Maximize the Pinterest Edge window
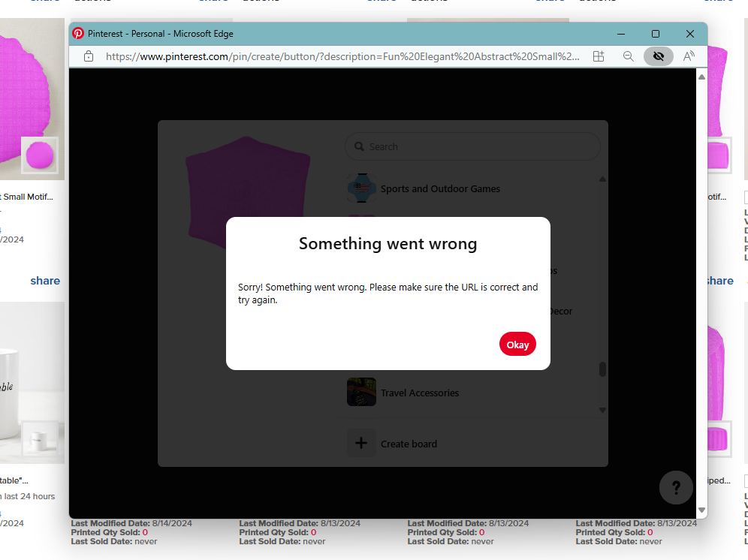The image size is (748, 560). [x=656, y=34]
